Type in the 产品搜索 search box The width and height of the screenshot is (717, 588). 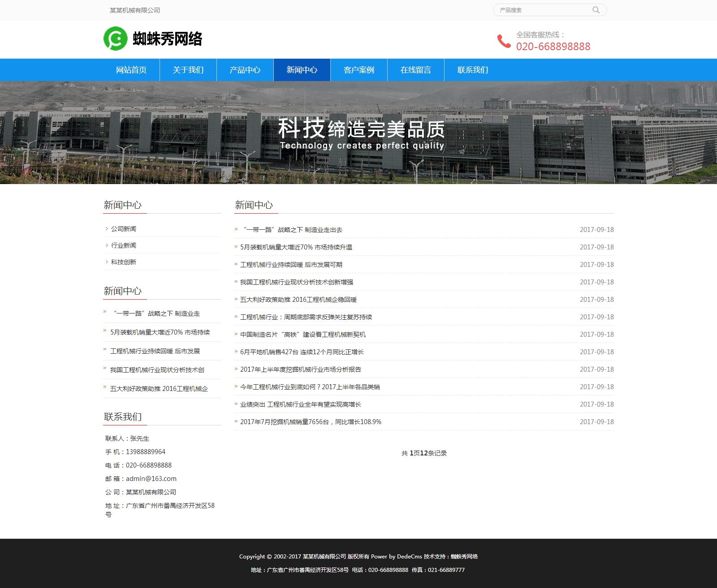click(x=543, y=10)
